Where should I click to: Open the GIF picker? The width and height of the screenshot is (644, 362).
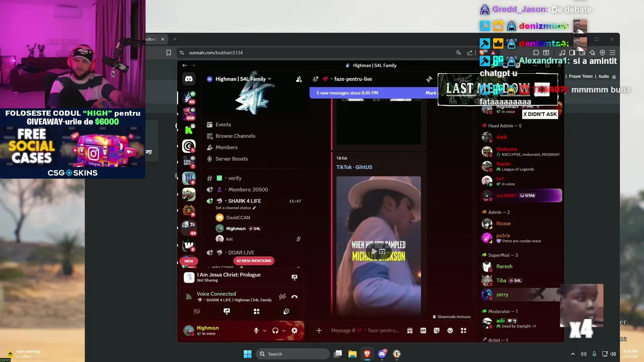423,330
